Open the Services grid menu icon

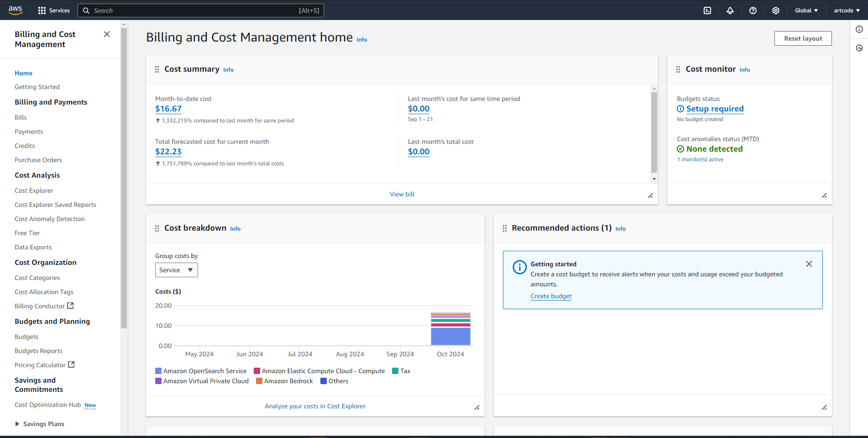[x=42, y=11]
